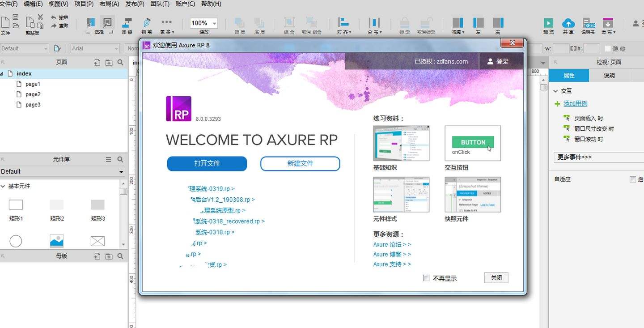Click the 添加用例 link
Image resolution: width=644 pixels, height=328 pixels.
point(575,103)
